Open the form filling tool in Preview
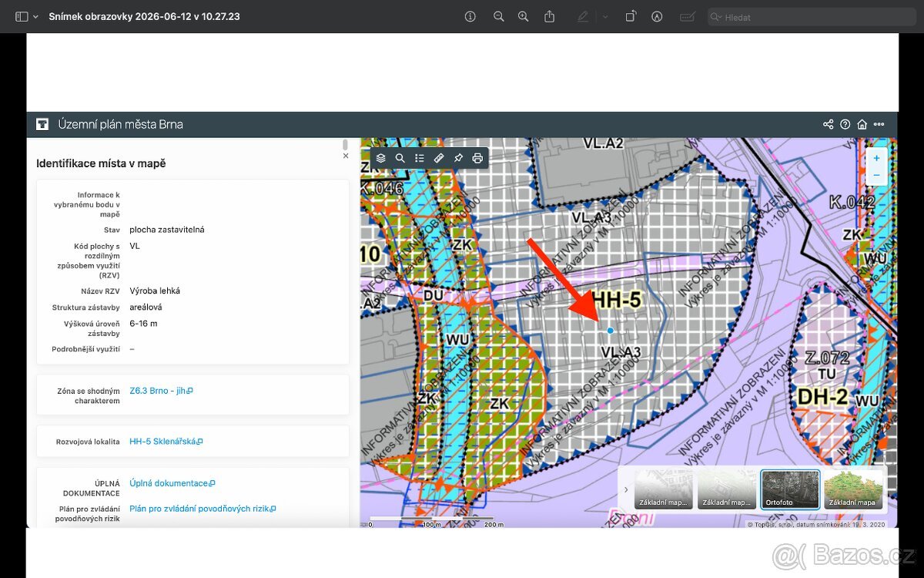Screen dimensions: 924x578 tap(687, 16)
